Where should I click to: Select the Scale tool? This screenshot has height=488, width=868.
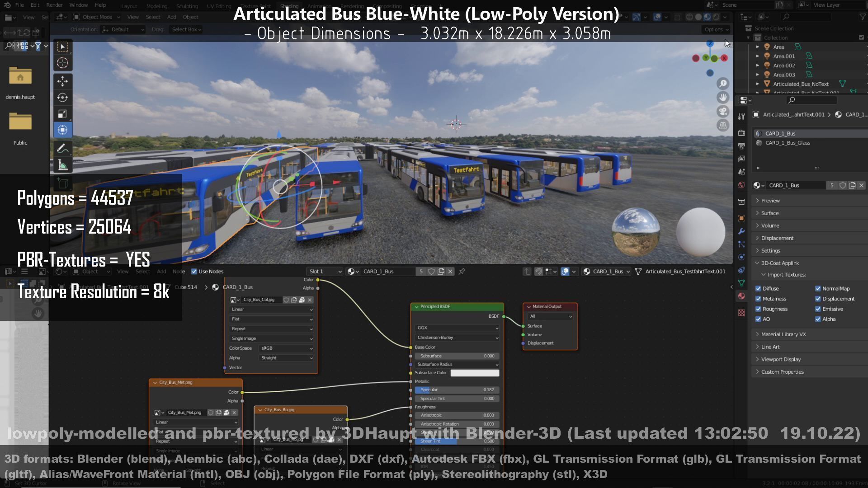tap(63, 113)
